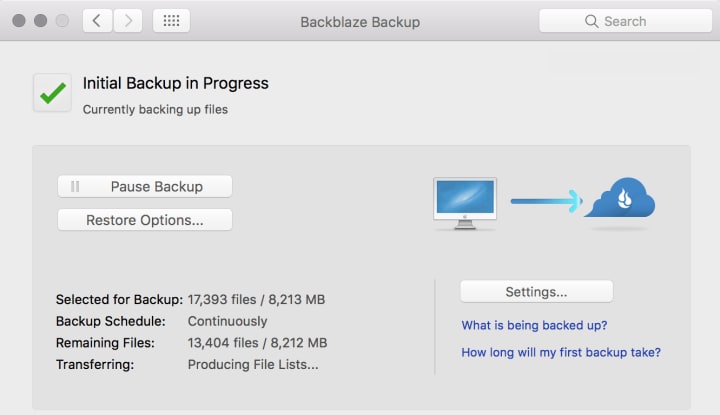Go forward with right chevron
The height and width of the screenshot is (415, 720).
[126, 21]
